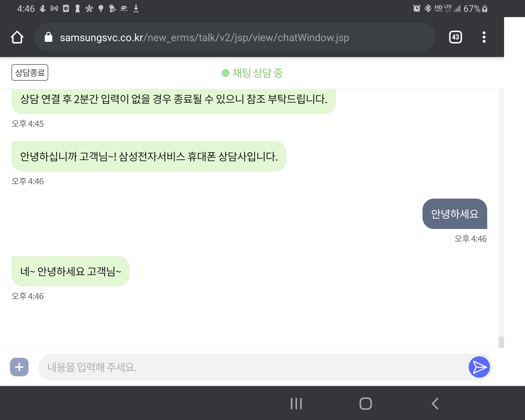The image size is (525, 420).
Task: Tap the Gmail notification icon in status bar
Action: point(54,9)
